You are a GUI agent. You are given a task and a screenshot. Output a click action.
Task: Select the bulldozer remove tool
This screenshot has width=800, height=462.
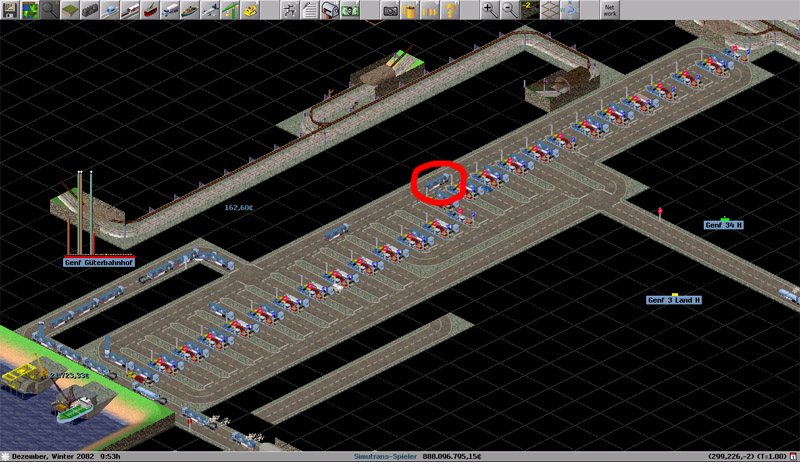[249, 11]
